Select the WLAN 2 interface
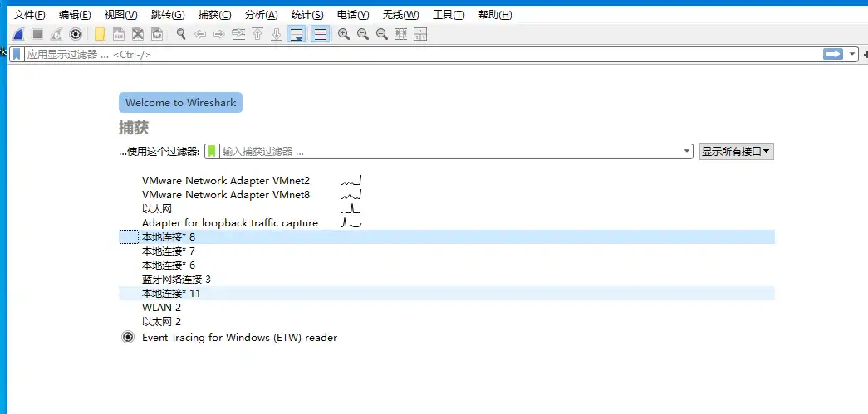Screen dimensions: 868x414 [447, 307]
